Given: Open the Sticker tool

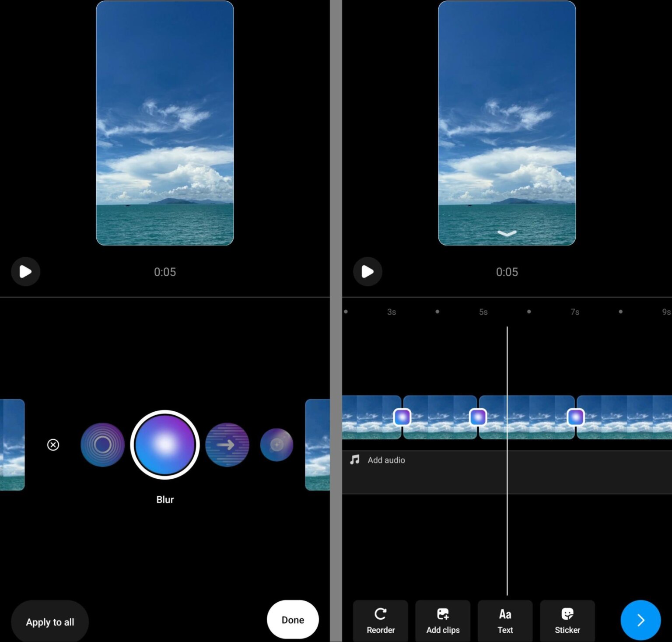Looking at the screenshot, I should click(x=567, y=621).
